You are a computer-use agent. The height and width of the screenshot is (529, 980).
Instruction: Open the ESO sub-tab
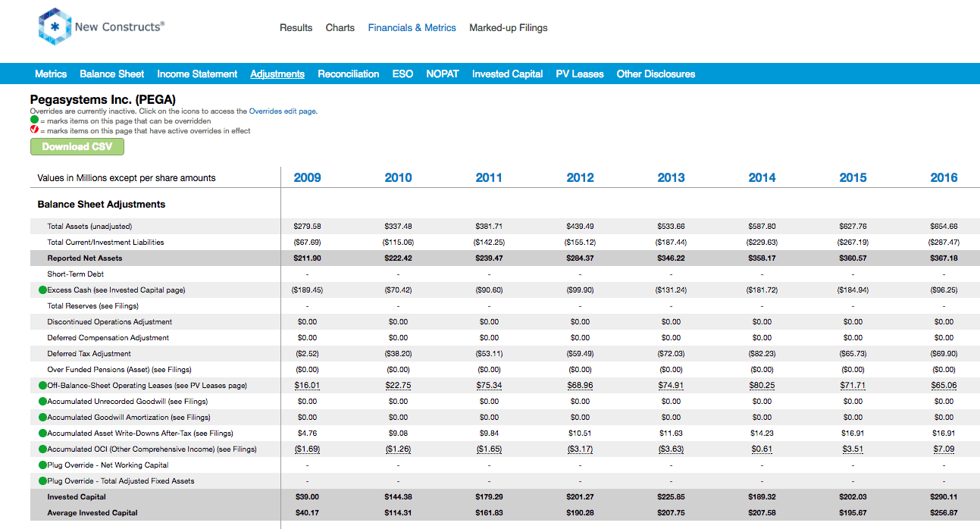pos(403,74)
